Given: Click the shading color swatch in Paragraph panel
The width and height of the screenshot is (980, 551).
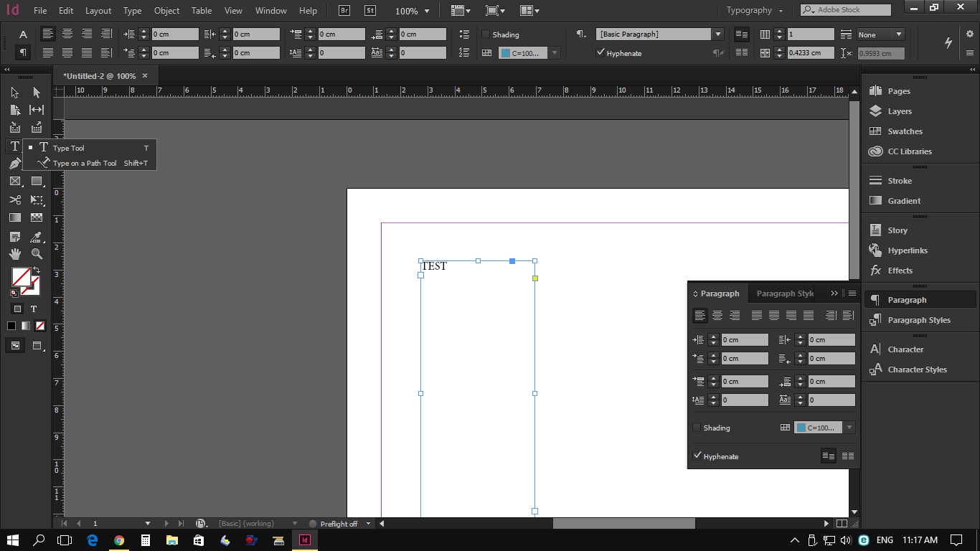Looking at the screenshot, I should tap(818, 428).
